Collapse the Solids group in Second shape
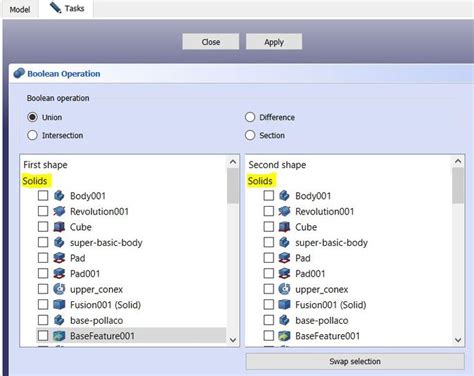 pos(260,181)
